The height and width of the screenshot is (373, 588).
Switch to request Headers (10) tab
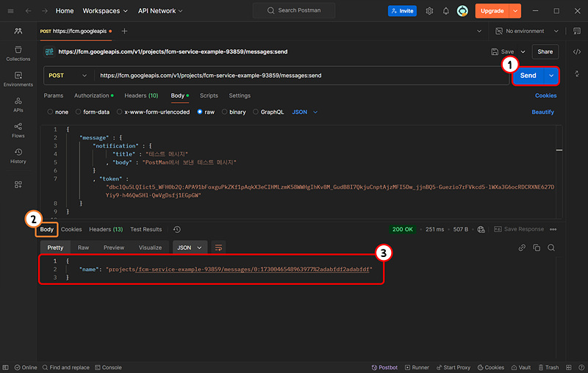point(141,95)
